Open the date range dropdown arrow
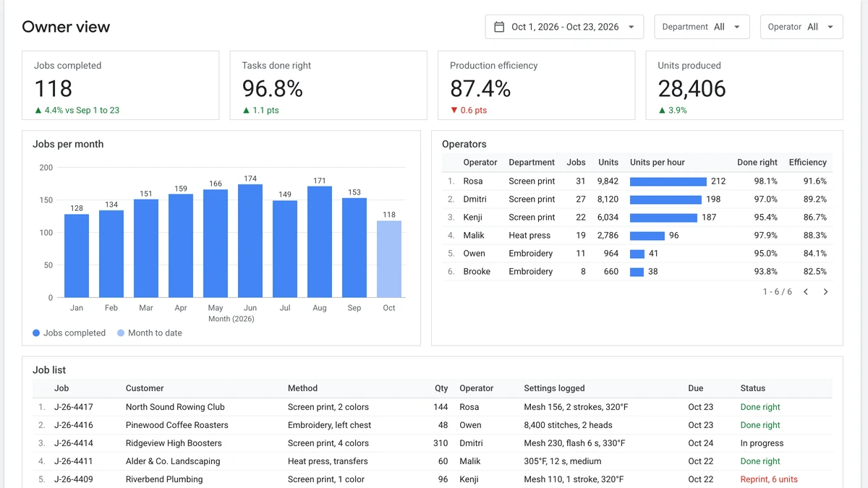Viewport: 868px width, 488px height. (631, 27)
